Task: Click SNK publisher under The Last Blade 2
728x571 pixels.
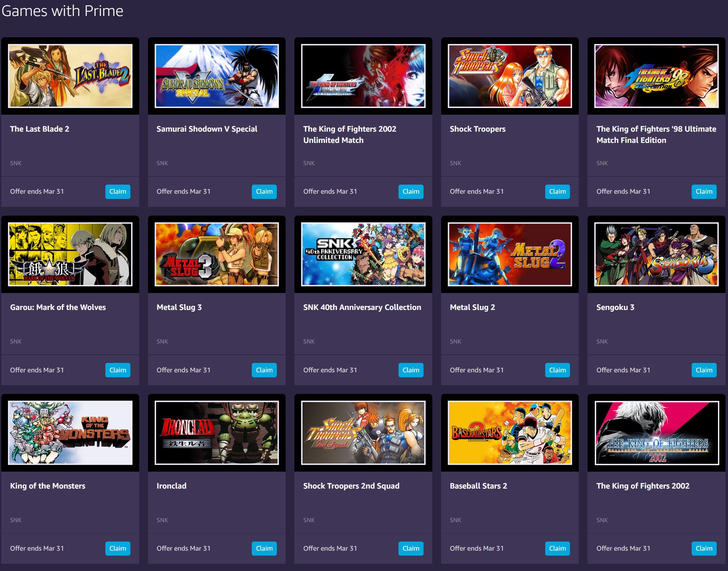Action: coord(16,163)
